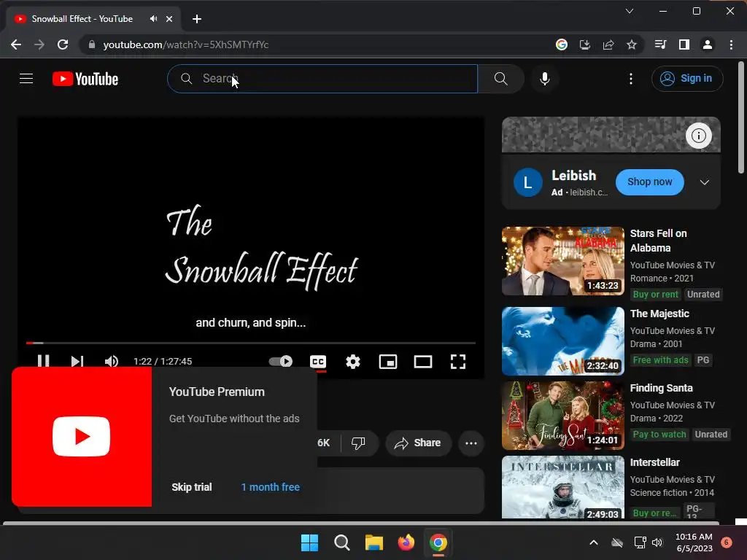
Task: Open media controls in Chrome toolbar
Action: point(660,44)
